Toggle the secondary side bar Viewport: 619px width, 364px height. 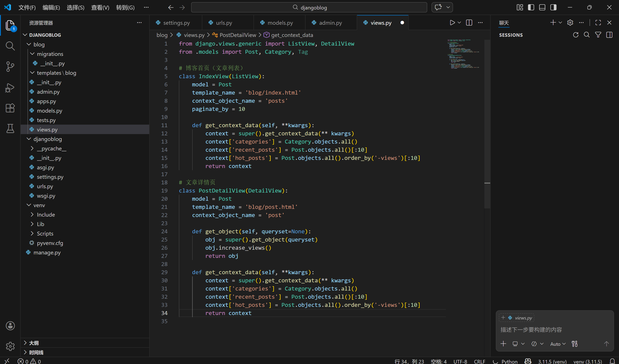(553, 7)
